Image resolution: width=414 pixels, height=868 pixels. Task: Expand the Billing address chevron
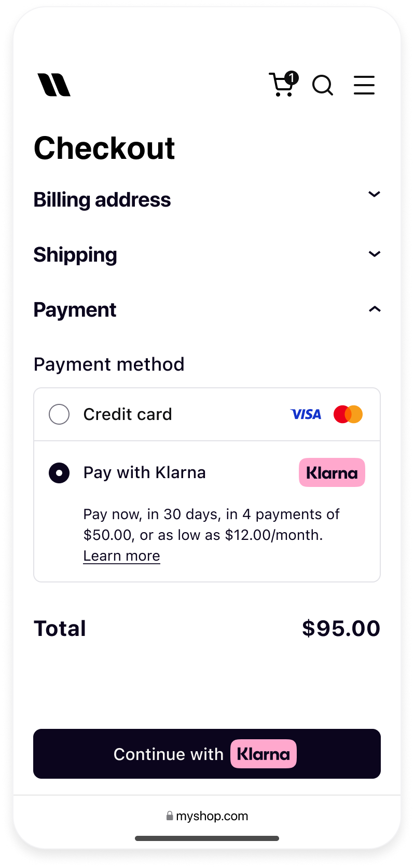(x=374, y=194)
